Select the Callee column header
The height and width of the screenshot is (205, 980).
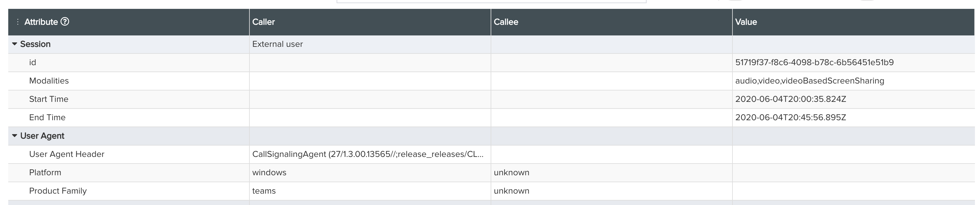(x=506, y=22)
